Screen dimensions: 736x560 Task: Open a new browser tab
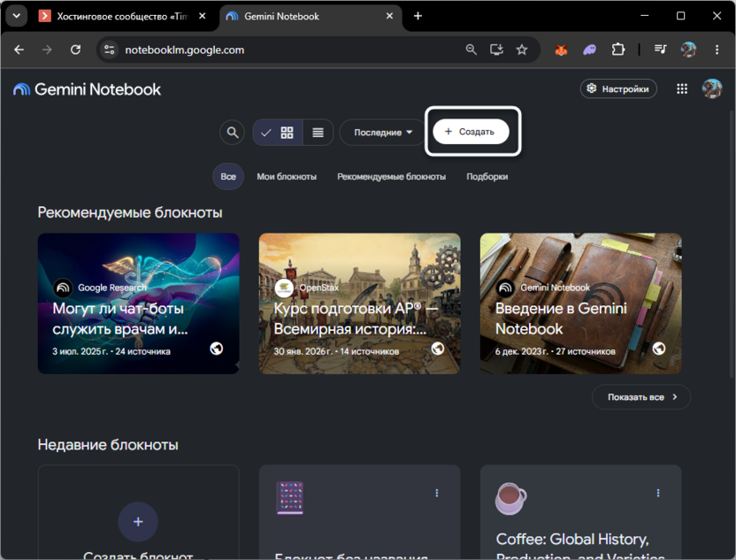418,16
